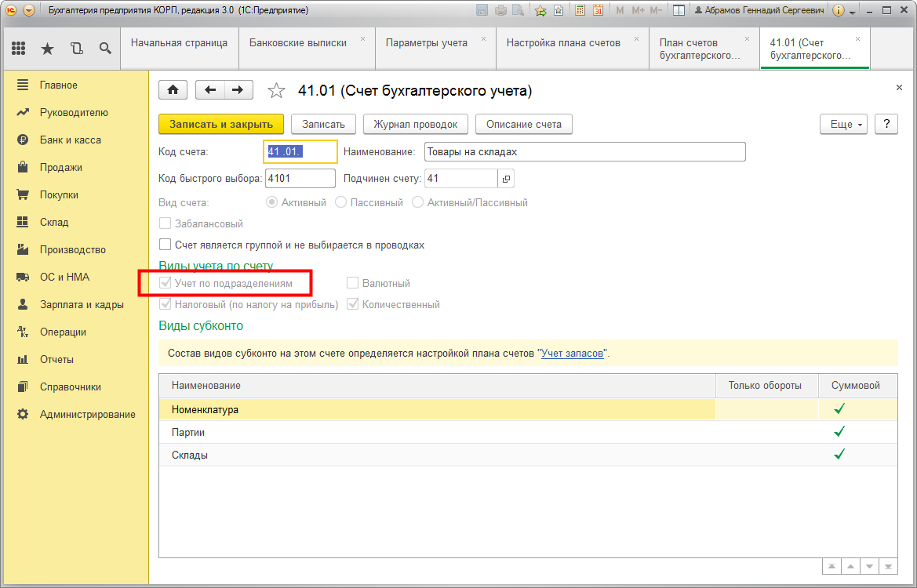The height and width of the screenshot is (588, 917).
Task: Check 'Счет является группой' checkbox
Action: [x=166, y=245]
